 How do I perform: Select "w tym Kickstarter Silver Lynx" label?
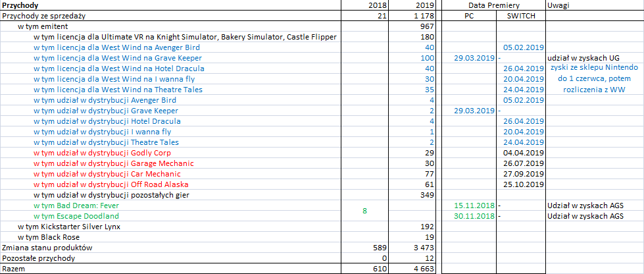click(69, 227)
